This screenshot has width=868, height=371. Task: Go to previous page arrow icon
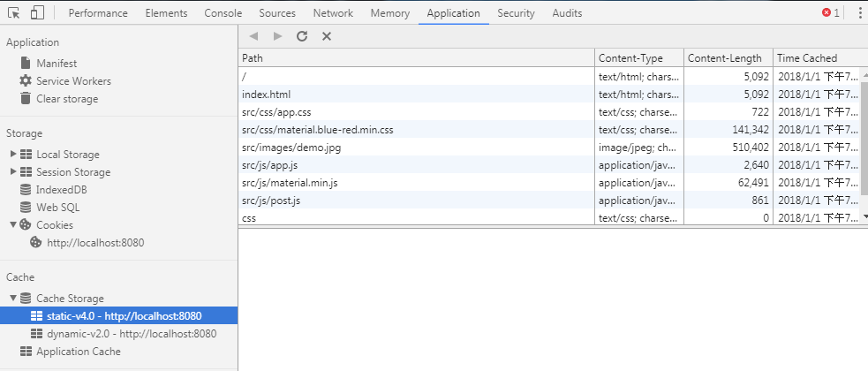(x=254, y=36)
